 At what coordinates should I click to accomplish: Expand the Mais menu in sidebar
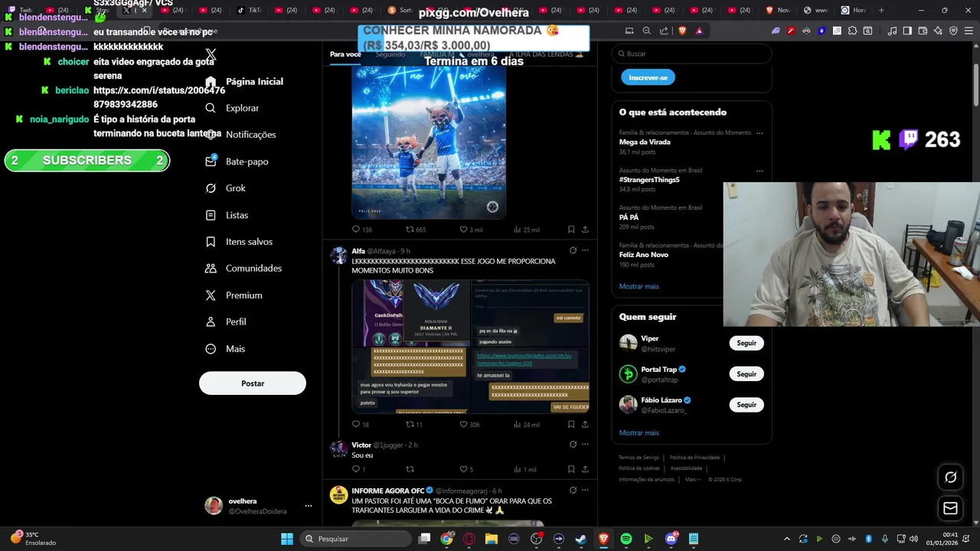point(225,349)
